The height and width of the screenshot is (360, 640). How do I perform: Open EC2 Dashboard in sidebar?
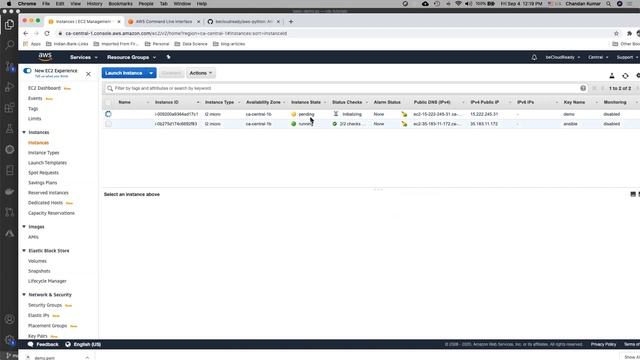[44, 88]
